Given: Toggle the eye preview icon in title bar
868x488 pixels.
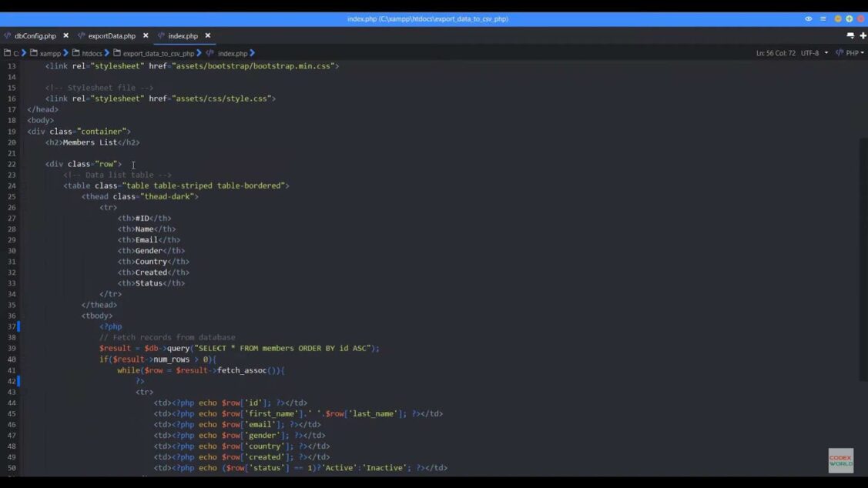Looking at the screenshot, I should click(808, 18).
